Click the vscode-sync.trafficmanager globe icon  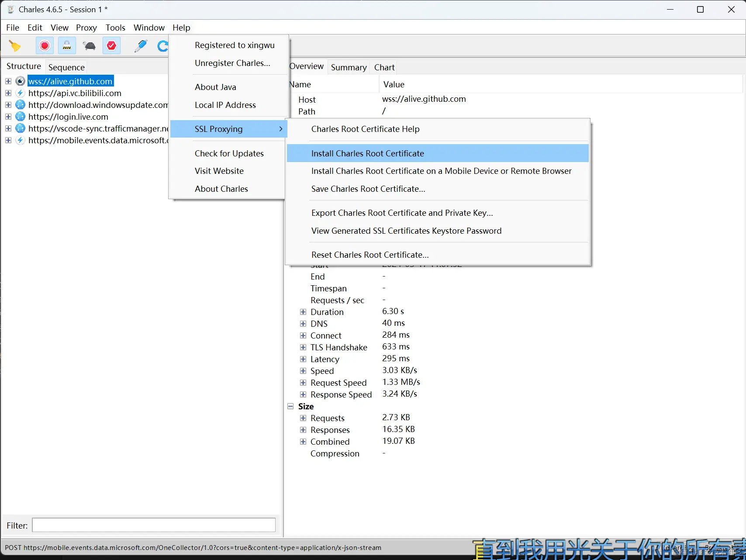point(20,128)
